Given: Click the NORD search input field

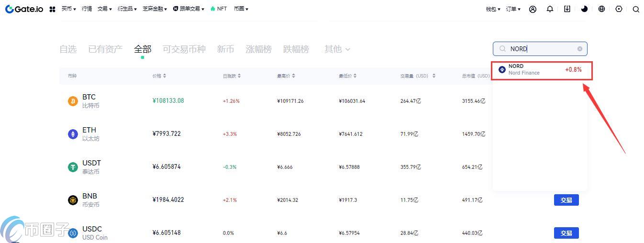Looking at the screenshot, I should pos(540,49).
